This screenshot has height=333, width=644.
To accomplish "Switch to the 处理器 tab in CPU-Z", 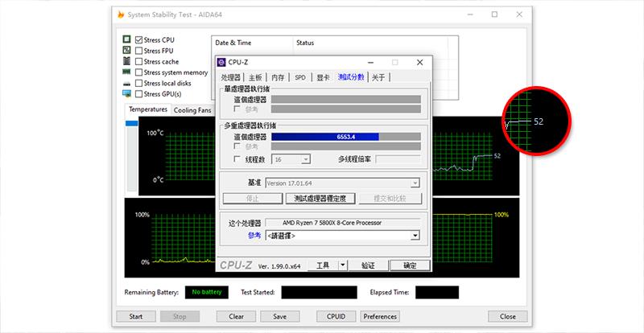I will pyautogui.click(x=230, y=77).
